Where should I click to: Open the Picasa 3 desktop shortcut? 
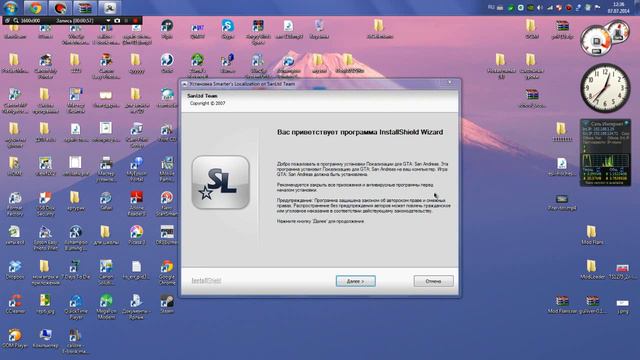tap(136, 236)
